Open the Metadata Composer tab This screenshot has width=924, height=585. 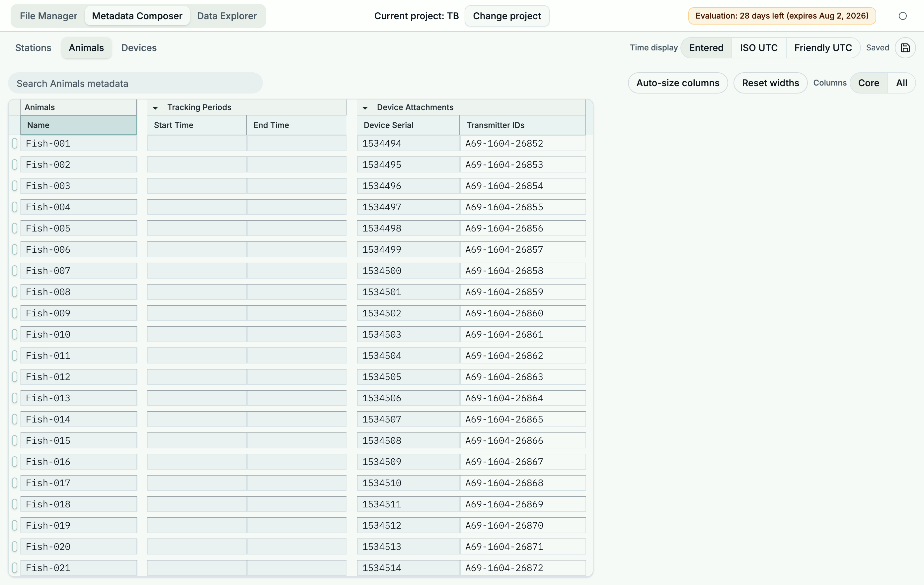pos(137,16)
